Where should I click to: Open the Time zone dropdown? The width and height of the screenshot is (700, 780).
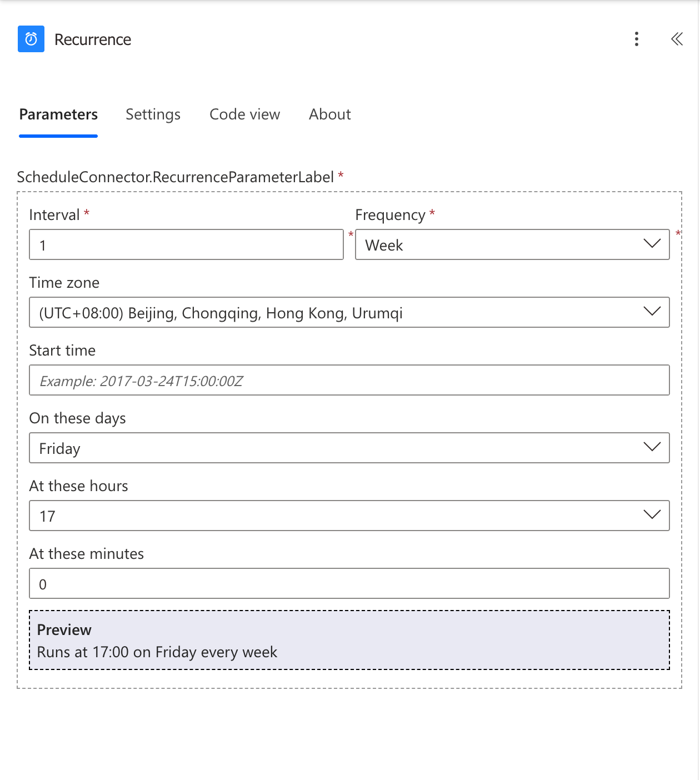pos(349,312)
